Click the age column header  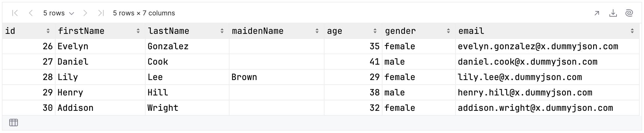point(353,31)
